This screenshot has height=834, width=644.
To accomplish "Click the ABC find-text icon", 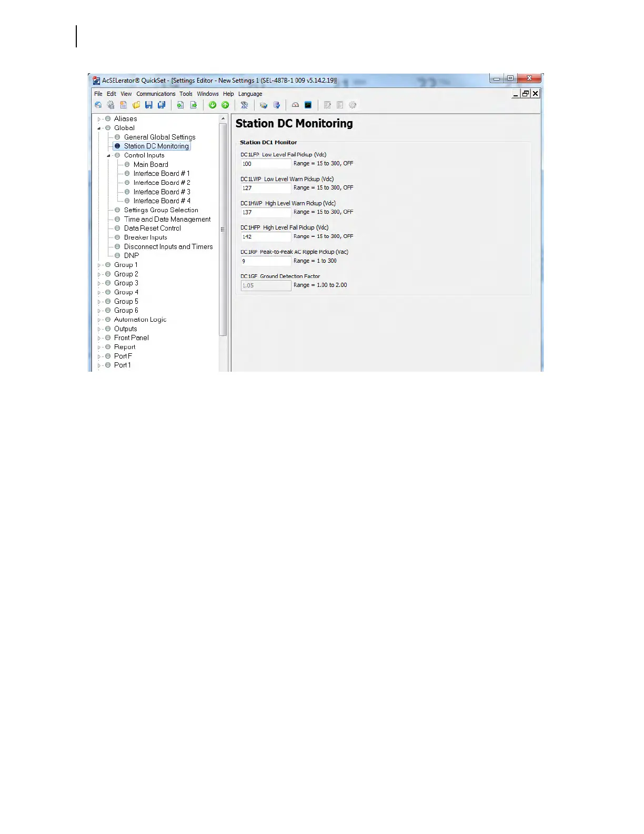I will [244, 105].
